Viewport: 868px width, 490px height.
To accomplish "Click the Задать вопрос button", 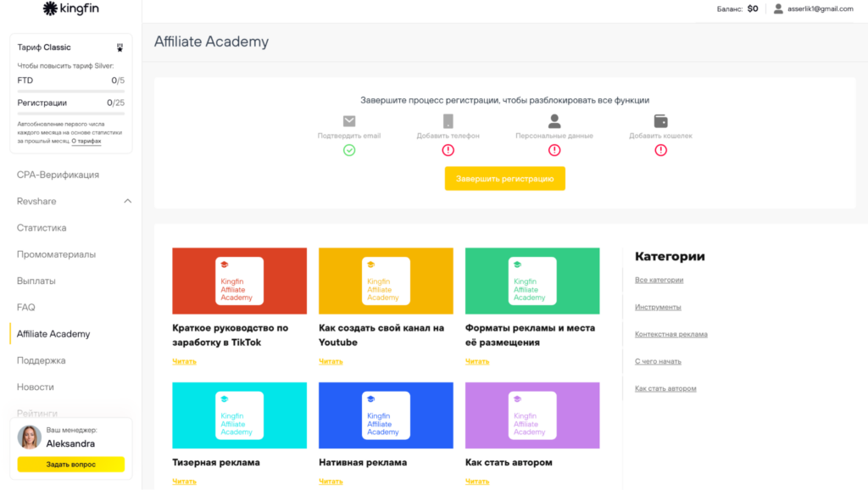I will tap(71, 464).
